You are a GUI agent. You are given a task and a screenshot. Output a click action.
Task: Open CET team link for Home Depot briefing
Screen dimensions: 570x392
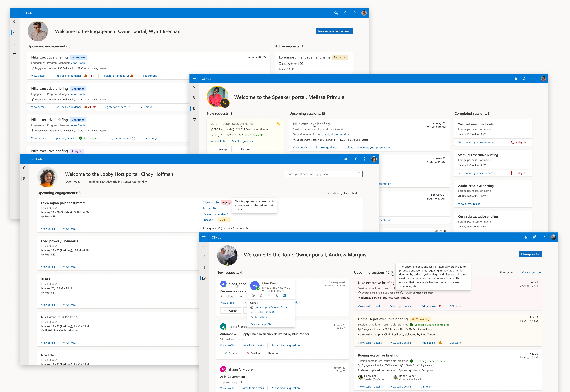point(455,343)
